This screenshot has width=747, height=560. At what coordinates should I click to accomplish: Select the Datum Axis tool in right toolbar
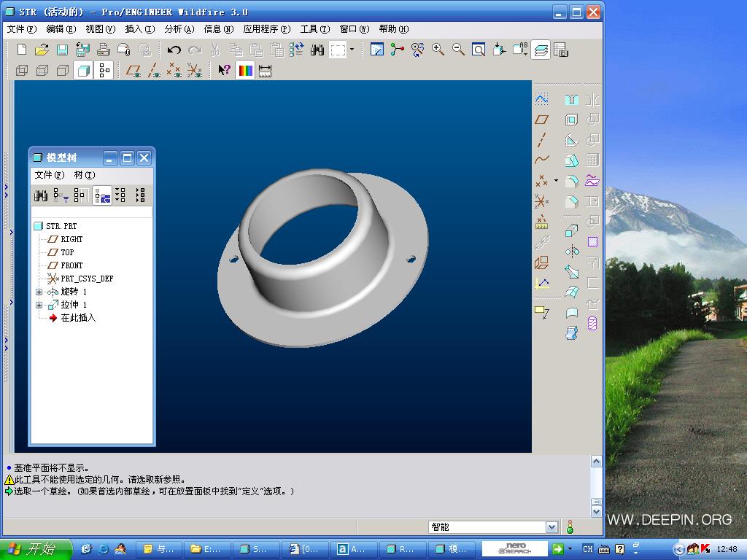pos(542,139)
